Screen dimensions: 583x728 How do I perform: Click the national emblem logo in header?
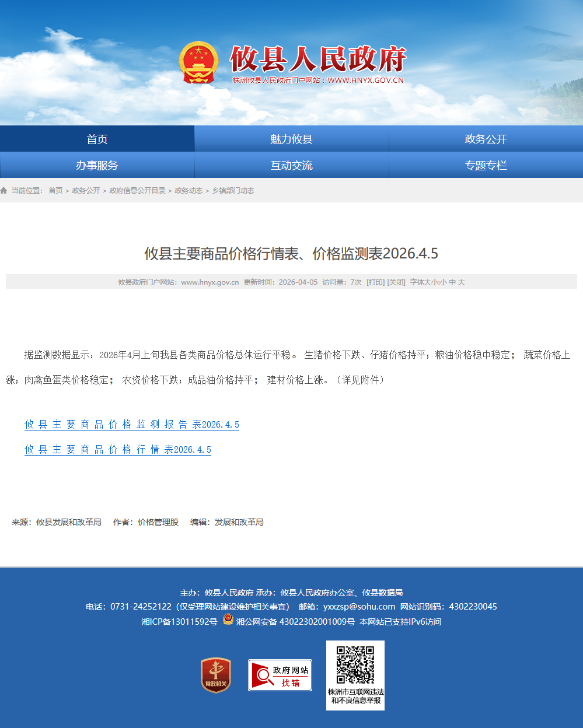[x=198, y=62]
